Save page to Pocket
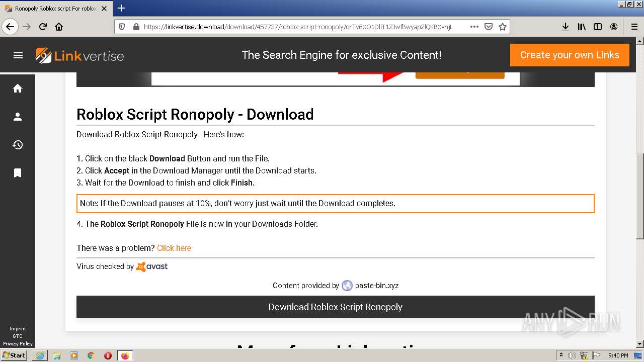The width and height of the screenshot is (644, 362). pos(489,27)
